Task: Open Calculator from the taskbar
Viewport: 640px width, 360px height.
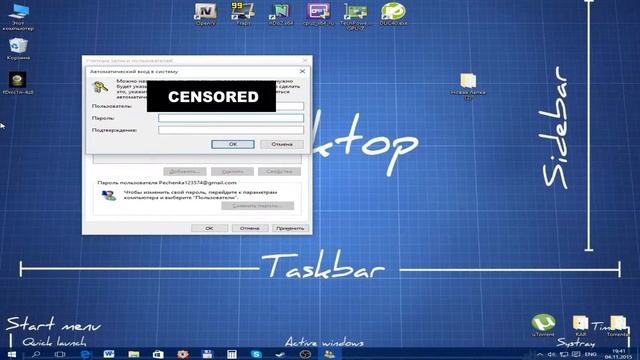Action: click(232, 354)
